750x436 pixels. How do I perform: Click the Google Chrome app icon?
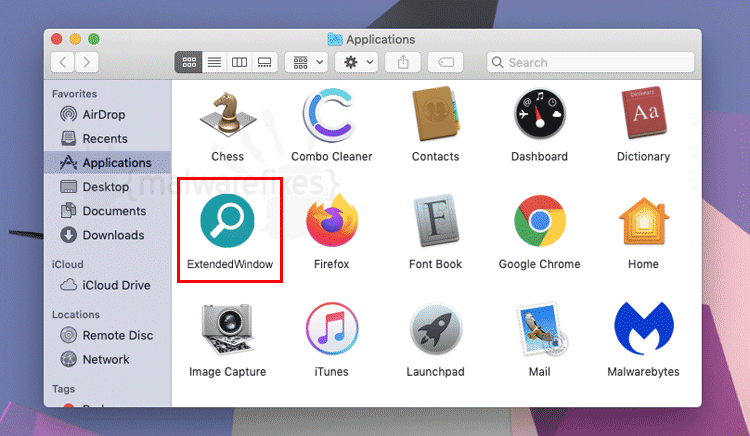point(540,221)
